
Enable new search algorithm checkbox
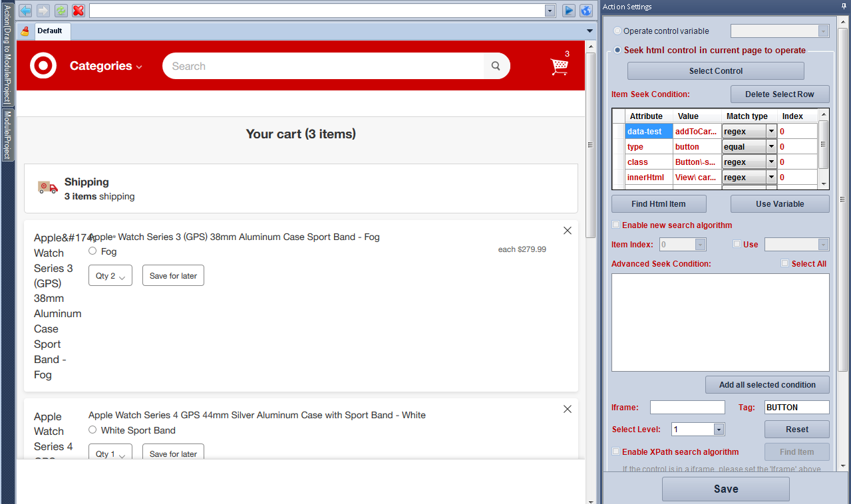click(616, 225)
